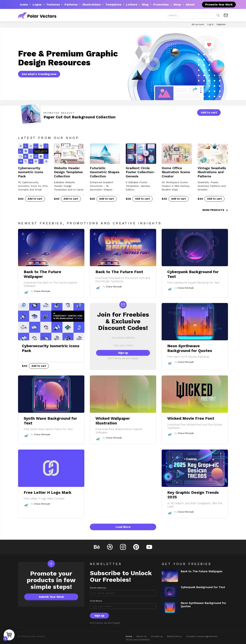This screenshot has height=644, width=246.
Task: Follow the MORE PRODUCTS link
Action: (x=215, y=210)
